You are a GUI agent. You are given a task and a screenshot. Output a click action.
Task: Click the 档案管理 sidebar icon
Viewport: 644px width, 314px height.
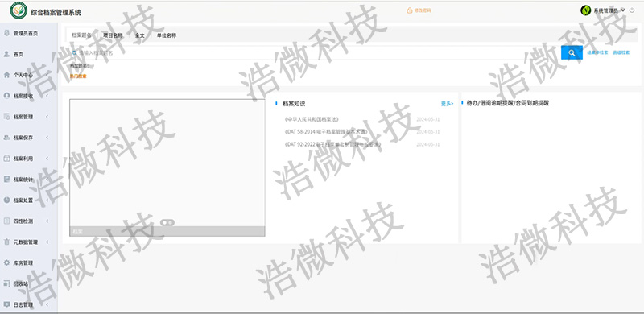pyautogui.click(x=6, y=117)
